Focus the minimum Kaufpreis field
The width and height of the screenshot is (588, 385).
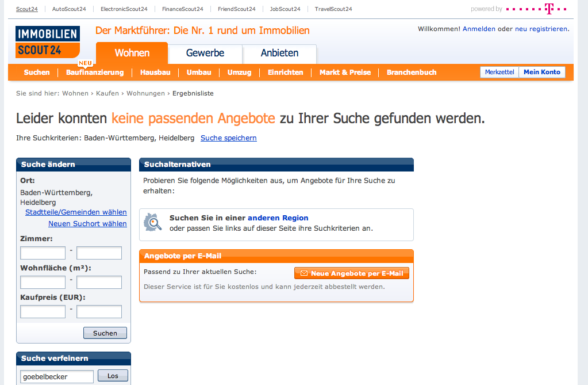pos(43,311)
